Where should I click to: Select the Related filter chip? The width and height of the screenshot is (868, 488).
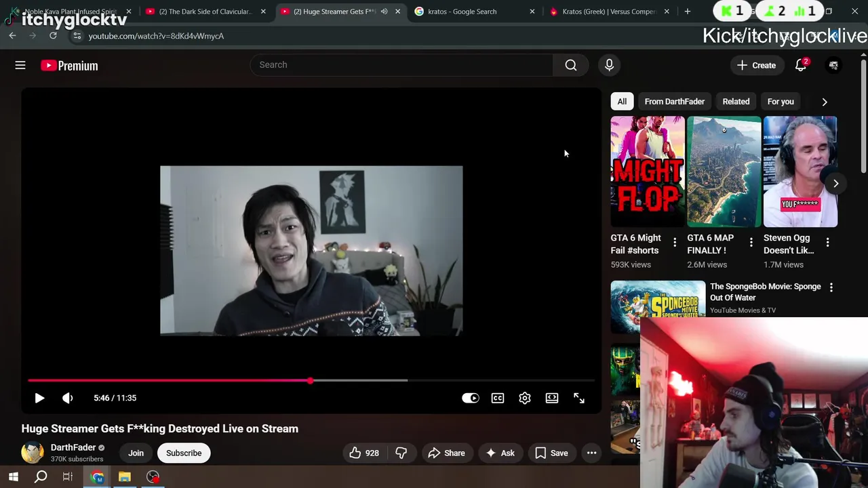[x=736, y=102]
